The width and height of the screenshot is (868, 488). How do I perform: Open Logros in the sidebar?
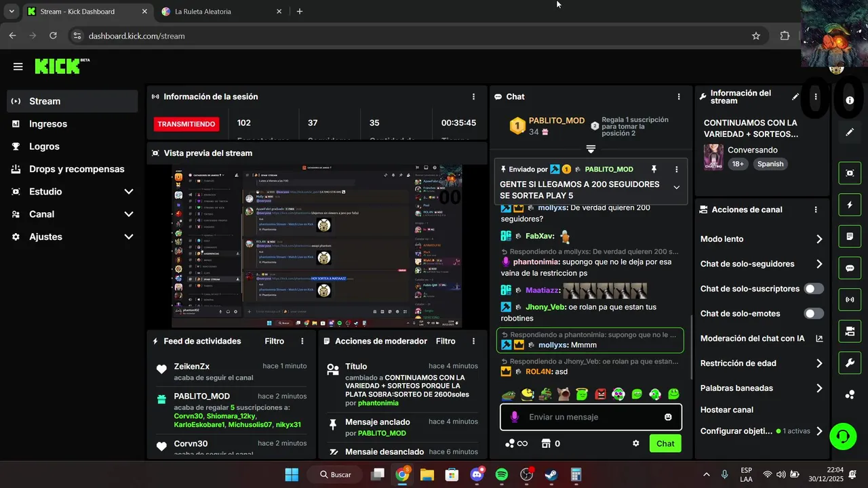tap(73, 146)
